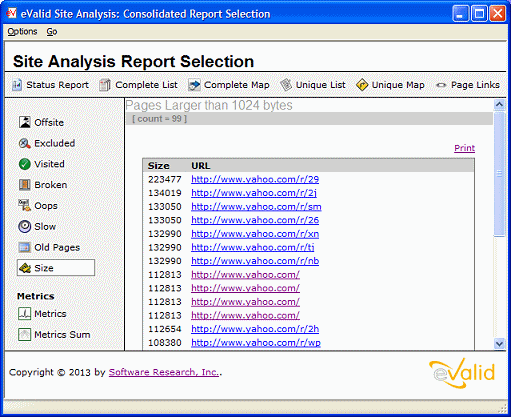The image size is (511, 417).
Task: Click the Complete List icon
Action: tap(105, 85)
